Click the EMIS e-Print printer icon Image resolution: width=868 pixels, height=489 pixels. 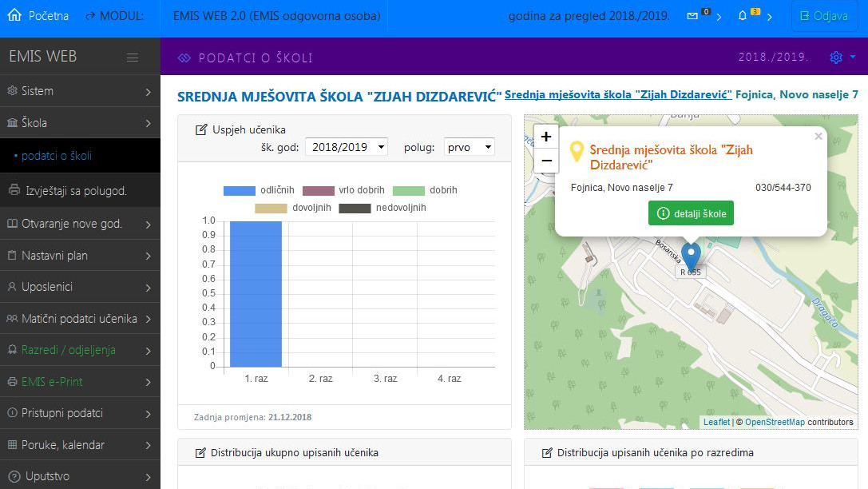coord(12,382)
